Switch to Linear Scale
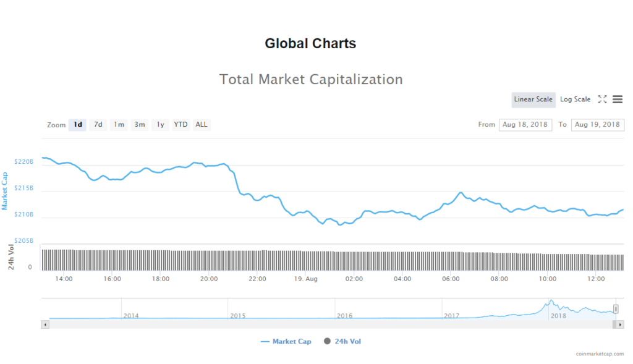 [533, 99]
